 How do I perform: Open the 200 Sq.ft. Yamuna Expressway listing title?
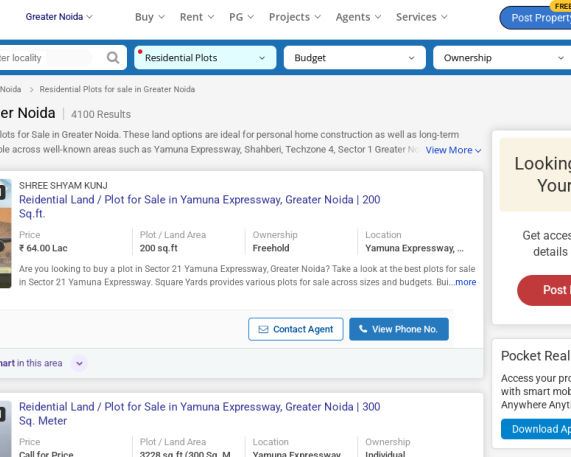(x=200, y=206)
